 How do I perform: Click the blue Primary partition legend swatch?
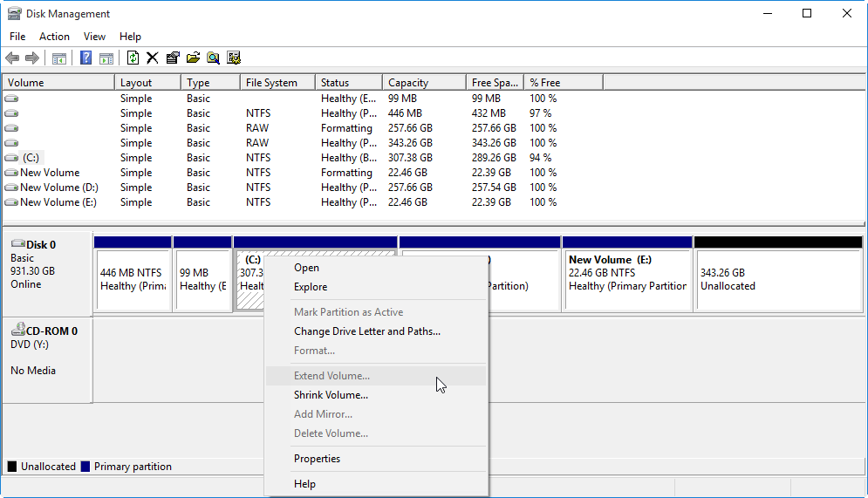[85, 467]
